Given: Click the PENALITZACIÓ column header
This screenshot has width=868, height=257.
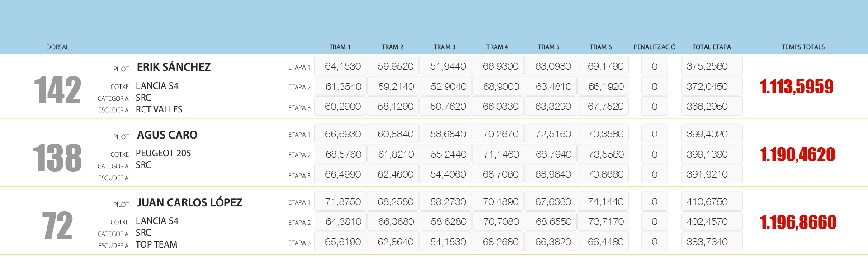Looking at the screenshot, I should 654,47.
